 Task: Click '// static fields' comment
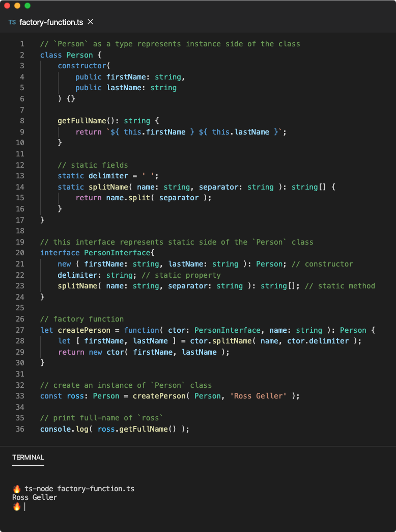point(93,165)
